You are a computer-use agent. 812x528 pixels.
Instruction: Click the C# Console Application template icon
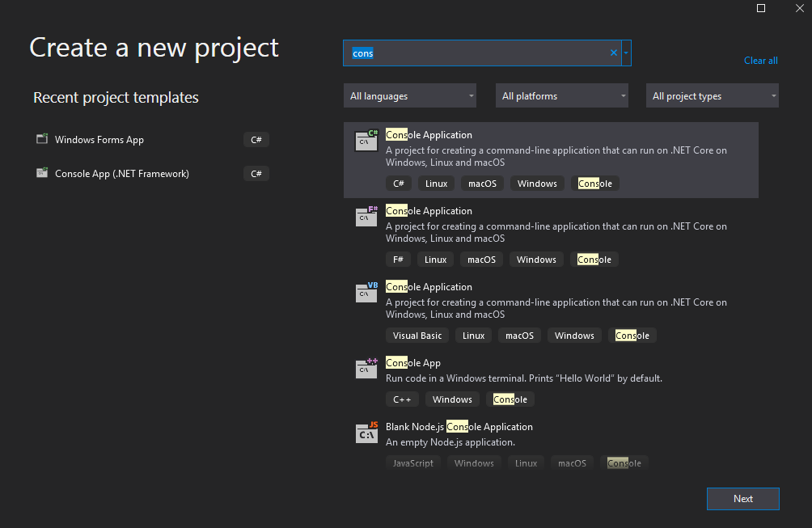click(x=366, y=140)
